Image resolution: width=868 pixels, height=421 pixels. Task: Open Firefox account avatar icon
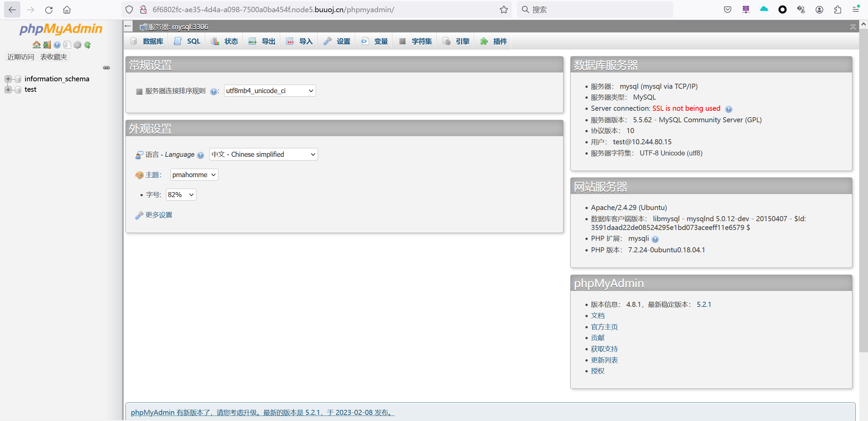pyautogui.click(x=819, y=10)
